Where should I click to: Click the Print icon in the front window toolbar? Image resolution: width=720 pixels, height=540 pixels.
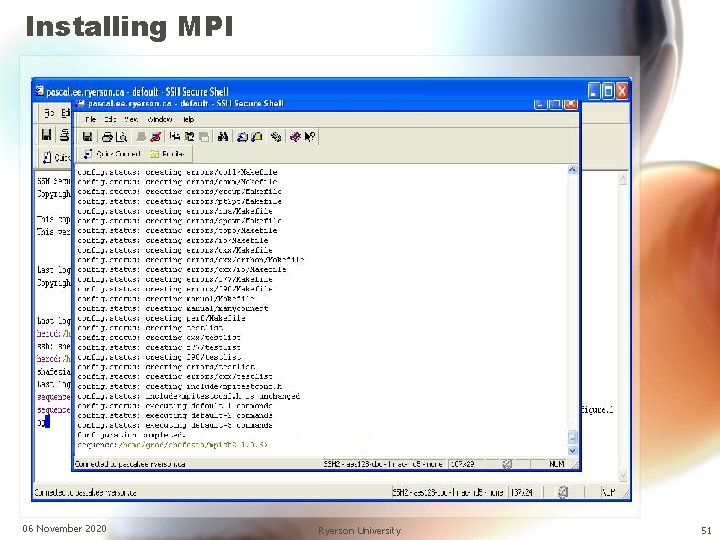coord(107,136)
